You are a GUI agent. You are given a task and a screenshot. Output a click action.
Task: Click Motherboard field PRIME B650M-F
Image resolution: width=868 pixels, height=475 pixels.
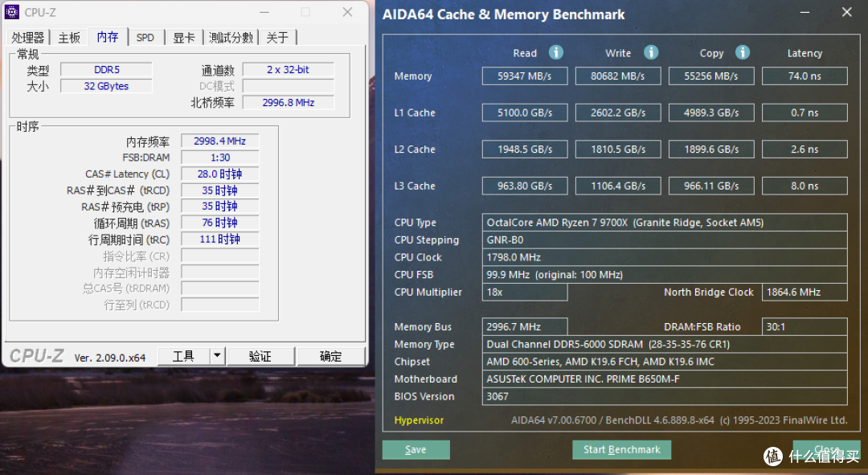665,379
